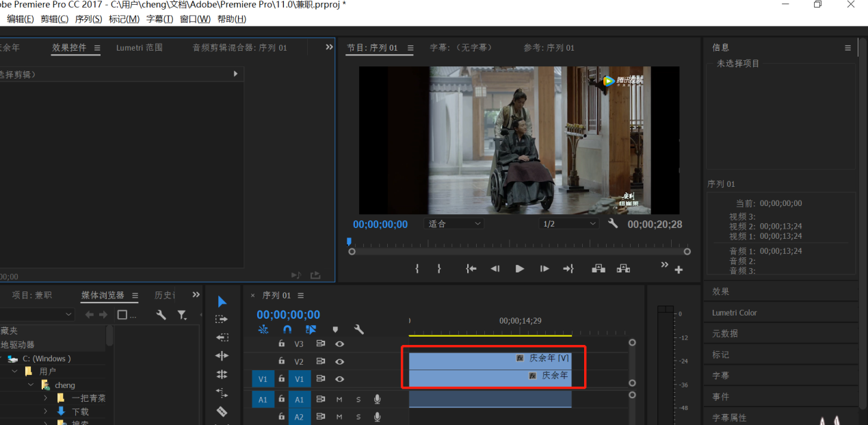Open the 1/2 playback resolution dropdown
Screen dimensions: 868x425
click(569, 224)
